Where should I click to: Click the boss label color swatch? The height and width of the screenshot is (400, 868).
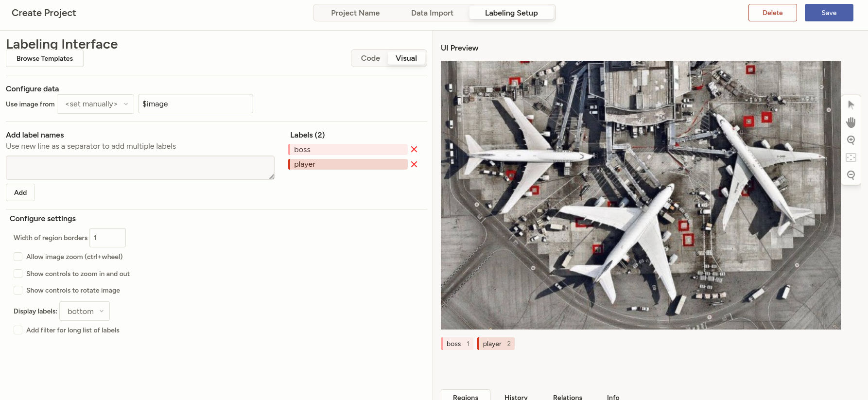290,150
